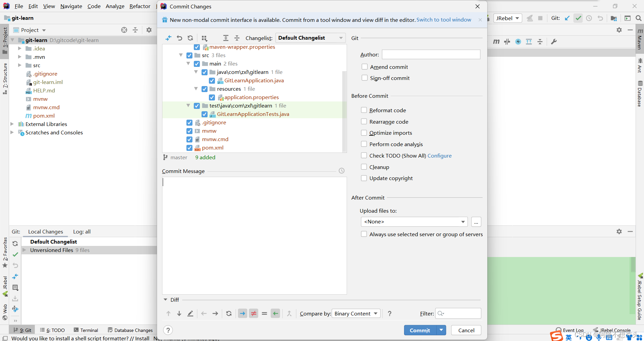Click commit checkmark in Local Changes sidebar

(x=15, y=254)
